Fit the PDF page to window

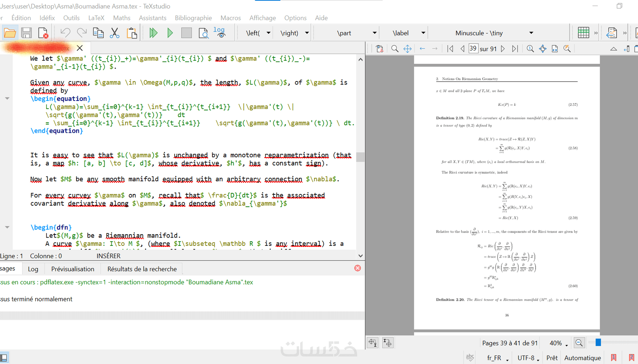point(543,49)
